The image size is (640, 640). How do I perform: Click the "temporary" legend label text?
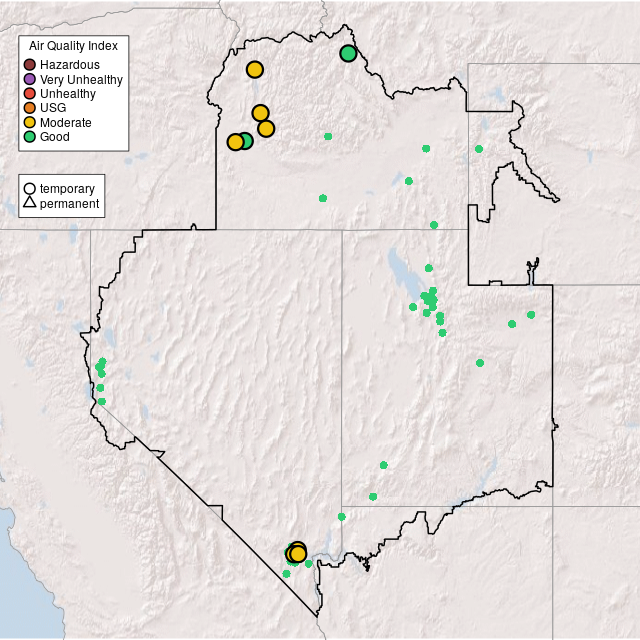click(x=67, y=188)
